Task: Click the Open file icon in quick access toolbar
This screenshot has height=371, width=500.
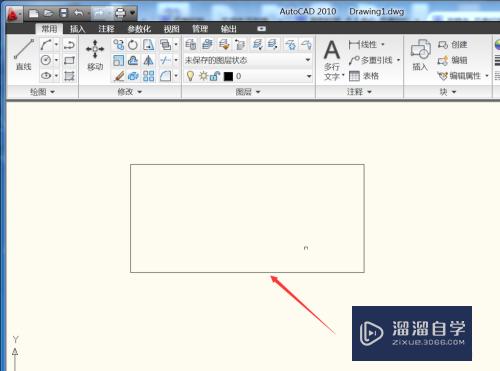Action: click(x=49, y=13)
